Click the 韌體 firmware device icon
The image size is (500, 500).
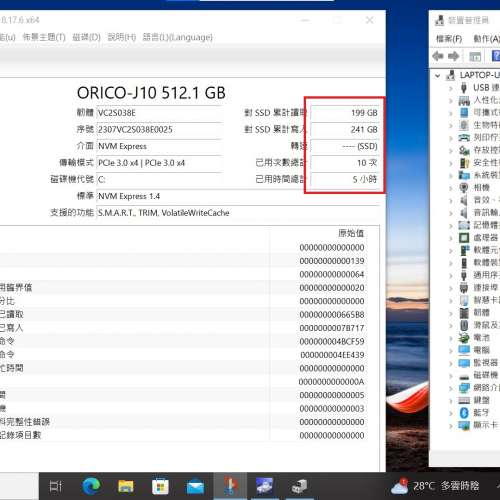(464, 313)
